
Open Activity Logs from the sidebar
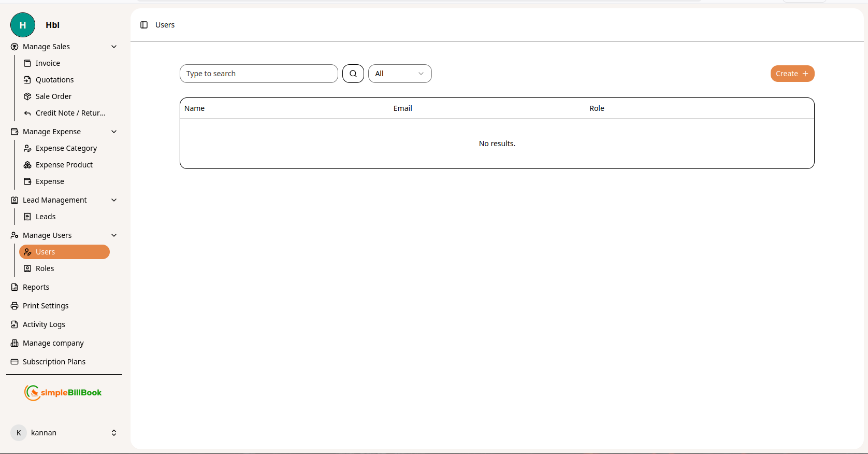44,324
